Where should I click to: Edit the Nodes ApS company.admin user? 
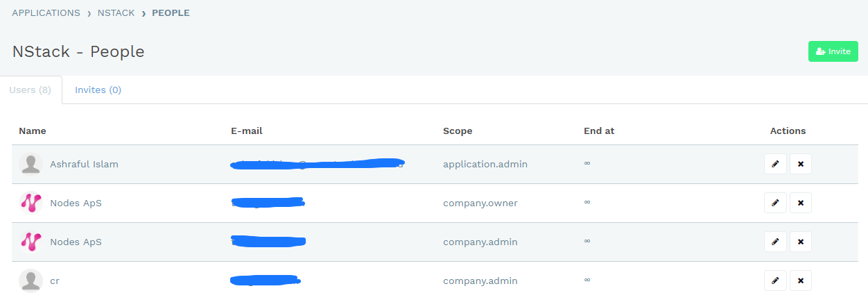(x=775, y=242)
